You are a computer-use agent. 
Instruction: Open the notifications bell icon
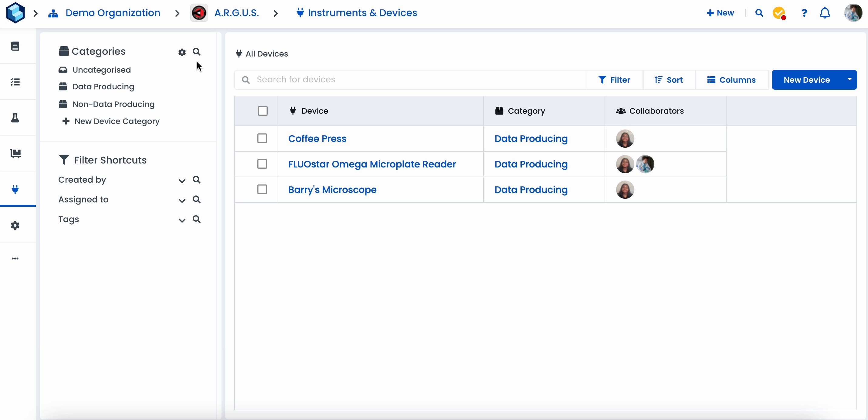click(825, 13)
